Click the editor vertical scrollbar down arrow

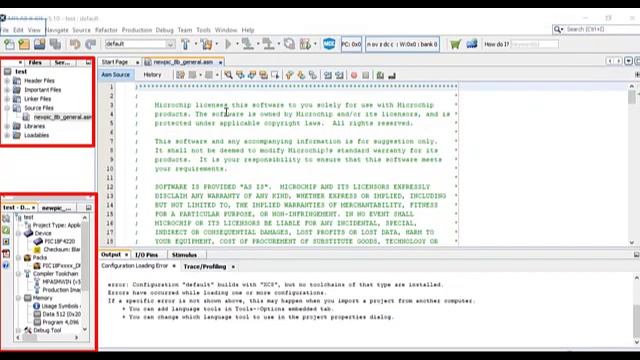[632, 242]
